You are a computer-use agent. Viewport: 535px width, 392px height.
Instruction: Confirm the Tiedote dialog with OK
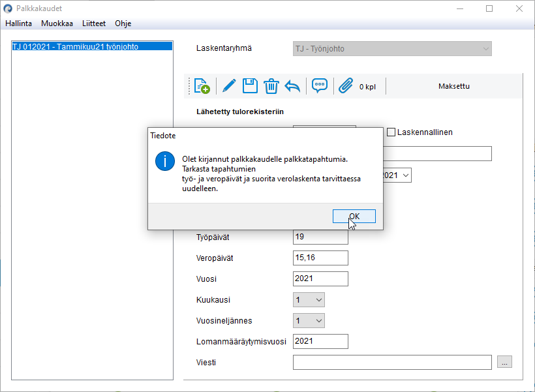(x=354, y=217)
